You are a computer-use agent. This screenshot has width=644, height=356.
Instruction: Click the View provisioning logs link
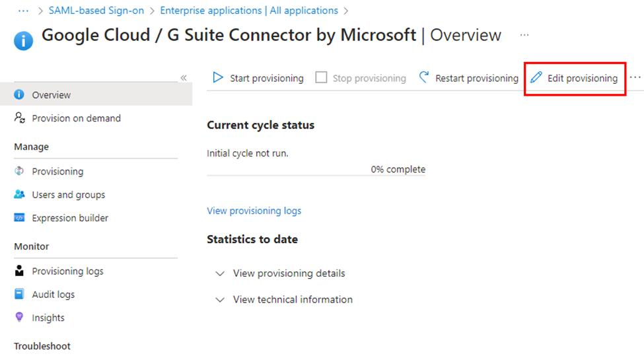point(254,211)
